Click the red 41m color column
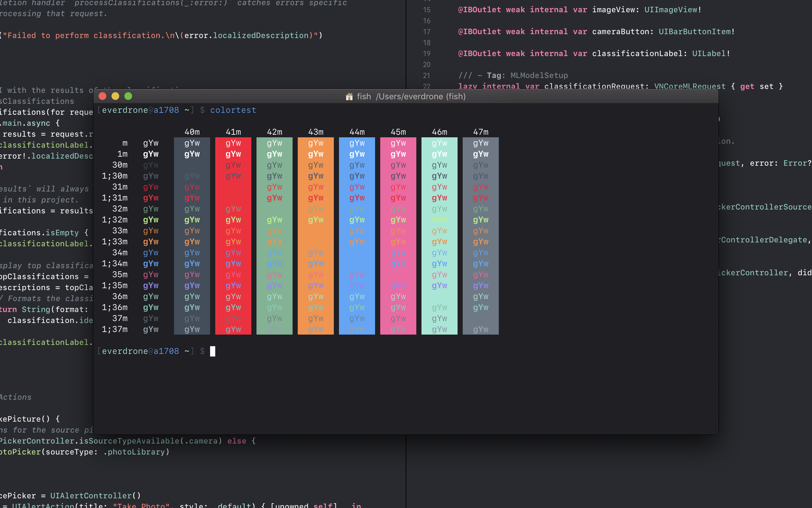This screenshot has width=812, height=508. [x=233, y=235]
